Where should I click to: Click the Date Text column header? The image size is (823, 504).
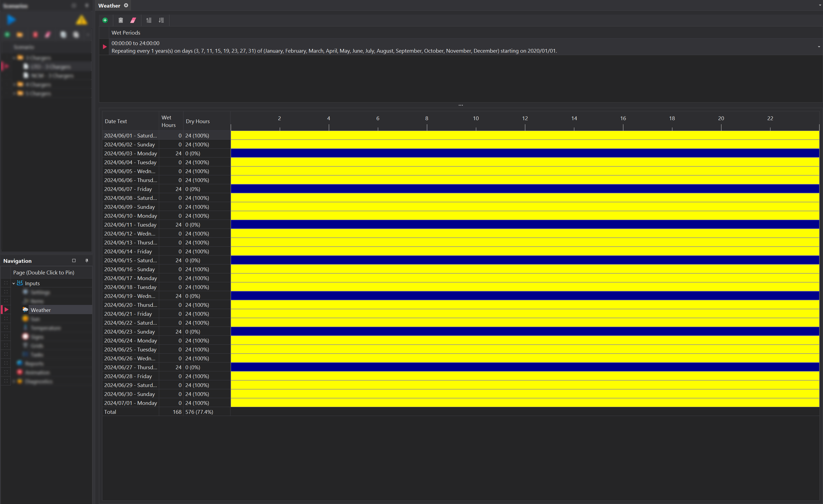pyautogui.click(x=116, y=121)
